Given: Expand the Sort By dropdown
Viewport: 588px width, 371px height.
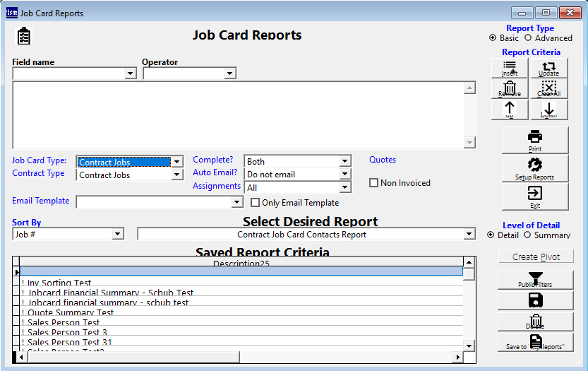Looking at the screenshot, I should coord(118,235).
